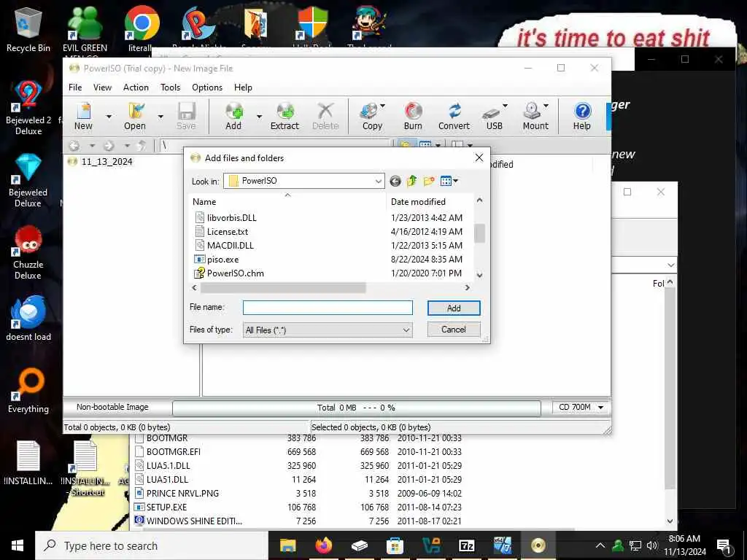Create new folder via dialog icon
The image size is (747, 560).
(429, 181)
